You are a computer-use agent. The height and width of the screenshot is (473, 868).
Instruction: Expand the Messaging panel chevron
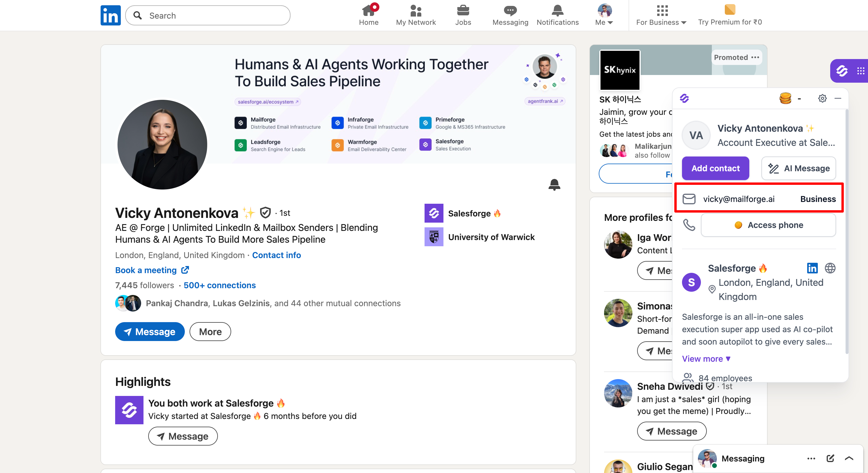[x=849, y=458]
